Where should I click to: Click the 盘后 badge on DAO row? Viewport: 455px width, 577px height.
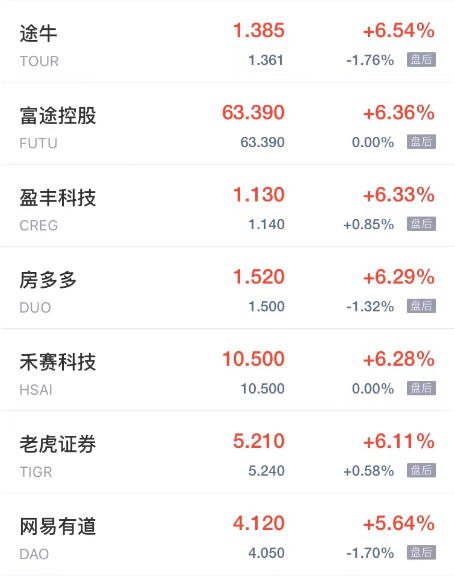pyautogui.click(x=421, y=552)
